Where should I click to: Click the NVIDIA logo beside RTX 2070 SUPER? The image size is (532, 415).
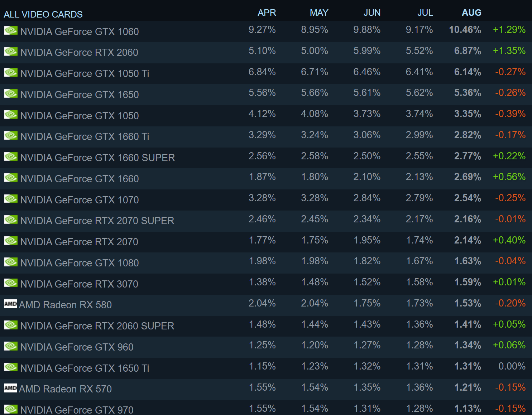[x=10, y=220]
